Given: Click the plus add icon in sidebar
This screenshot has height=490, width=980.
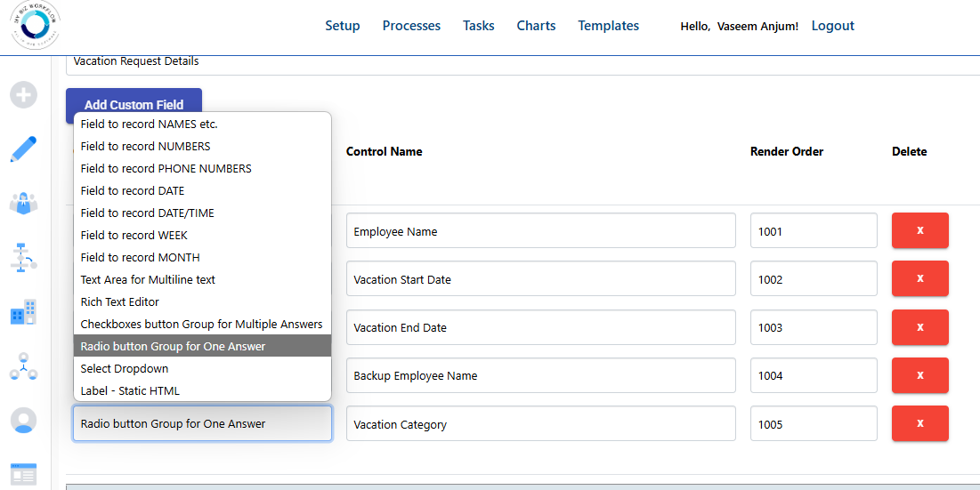Looking at the screenshot, I should [x=24, y=95].
